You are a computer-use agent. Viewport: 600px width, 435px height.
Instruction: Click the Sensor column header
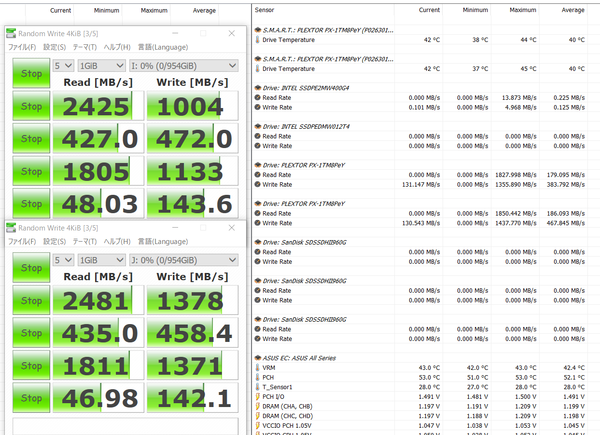tap(264, 10)
